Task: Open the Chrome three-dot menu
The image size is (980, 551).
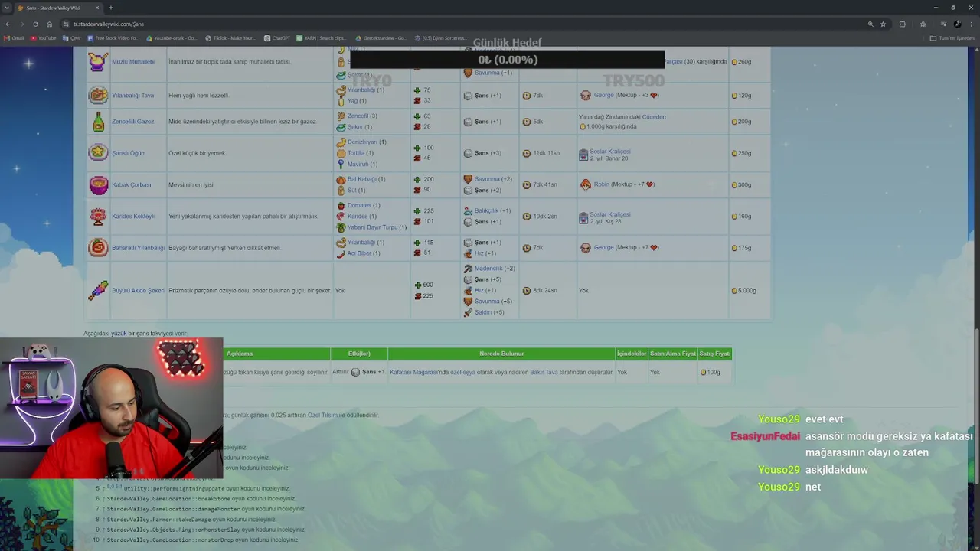Action: (x=971, y=24)
